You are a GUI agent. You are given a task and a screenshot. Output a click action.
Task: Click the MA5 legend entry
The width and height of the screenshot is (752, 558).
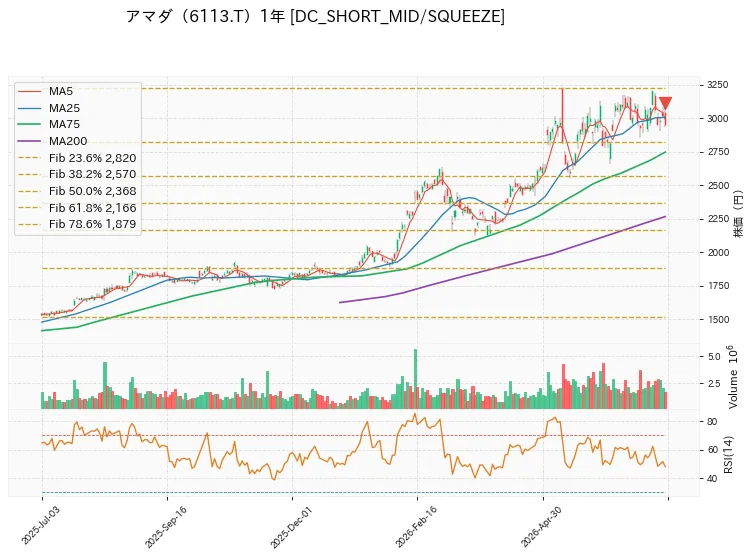(45, 91)
